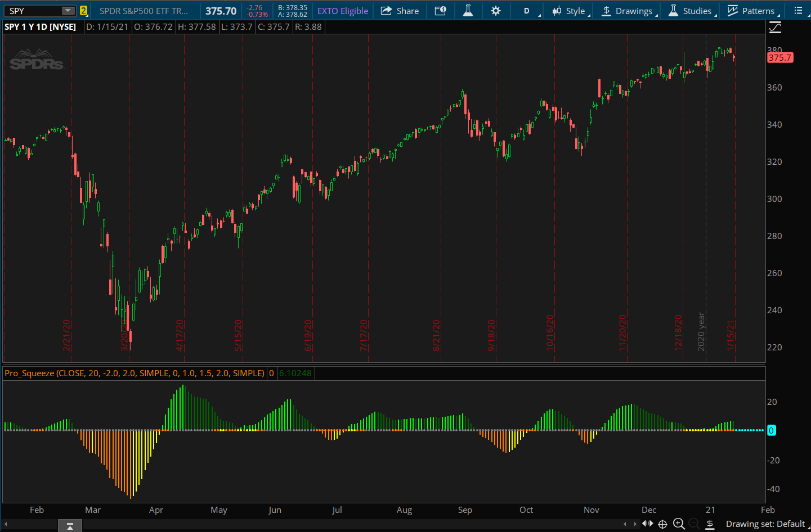Toggle the crosshair pan tool icon

tap(663, 524)
